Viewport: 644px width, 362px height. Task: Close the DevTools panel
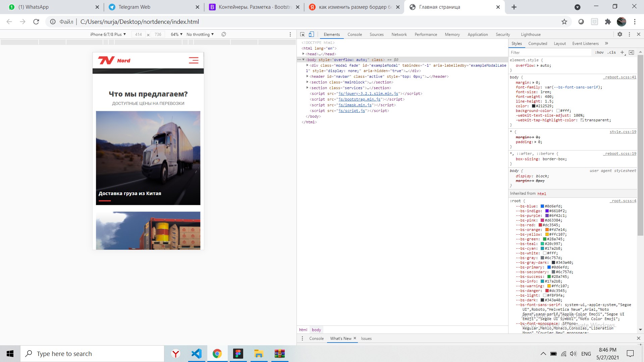point(639,34)
